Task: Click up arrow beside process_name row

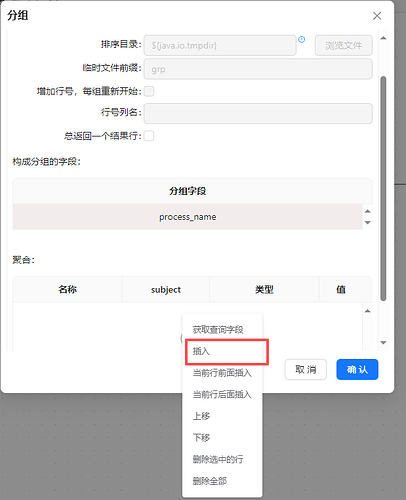Action: point(368,211)
